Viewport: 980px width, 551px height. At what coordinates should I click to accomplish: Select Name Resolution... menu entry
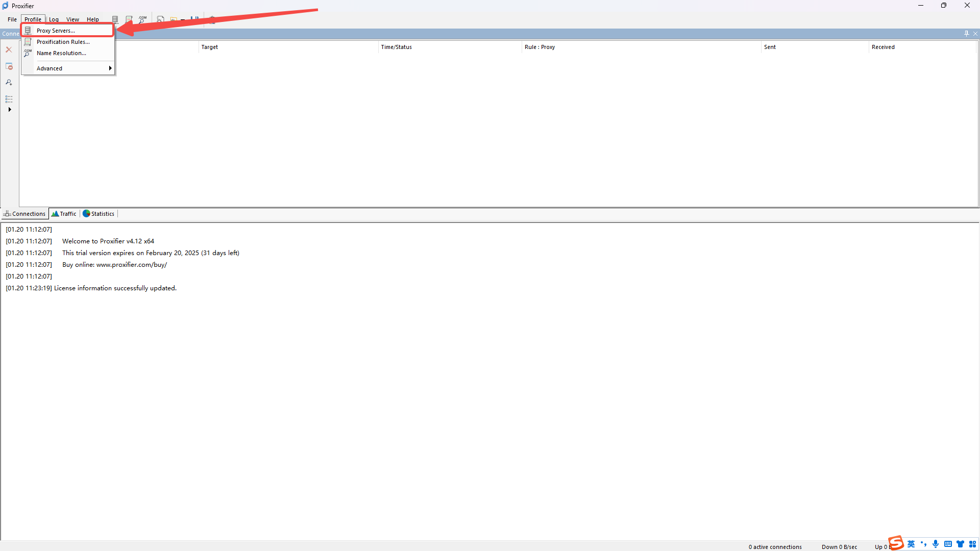pos(67,53)
